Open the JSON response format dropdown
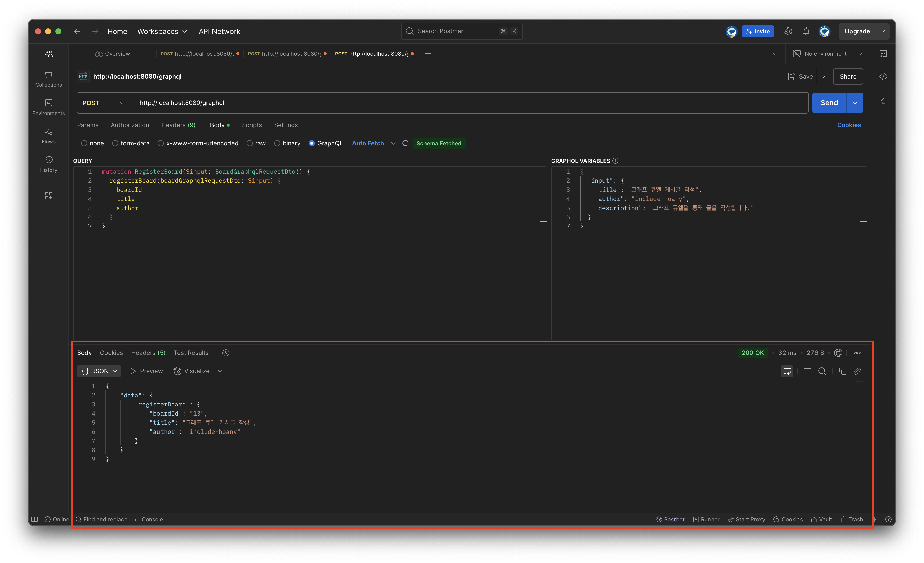The height and width of the screenshot is (563, 924). pos(99,371)
